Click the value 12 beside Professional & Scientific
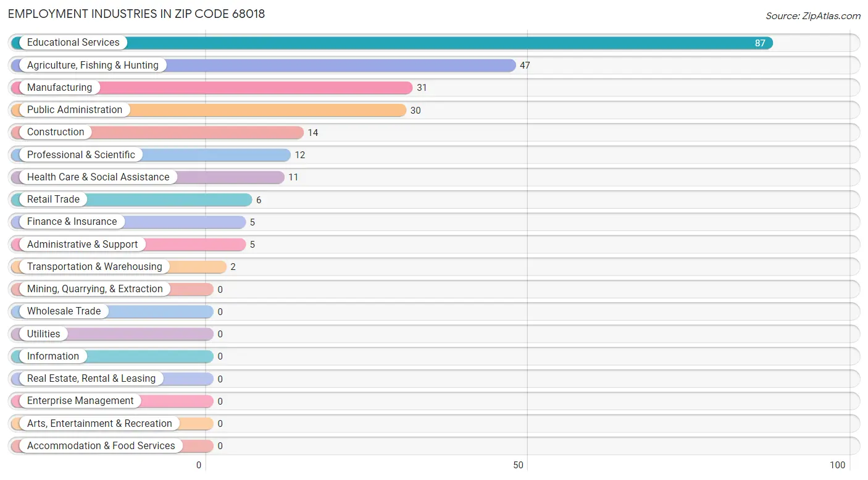This screenshot has width=868, height=480. (x=300, y=155)
